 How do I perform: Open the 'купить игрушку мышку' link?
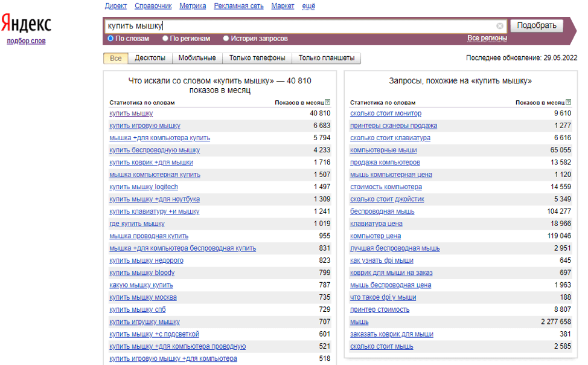point(144,322)
